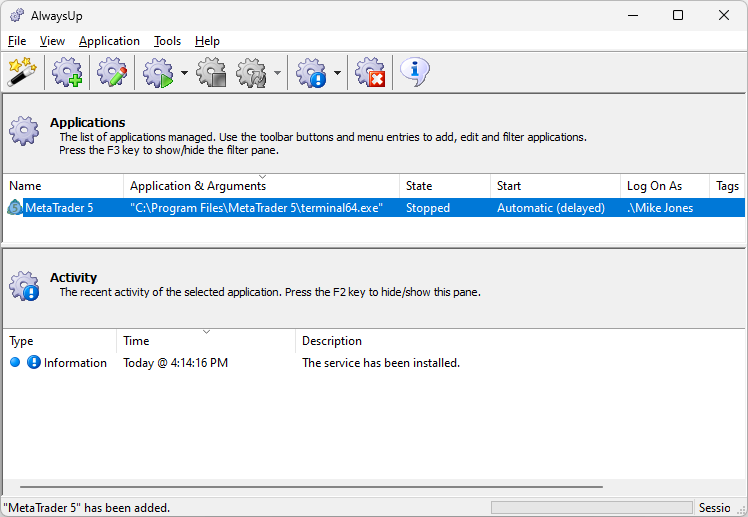Image resolution: width=748 pixels, height=517 pixels.
Task: Sort by the State column header
Action: pyautogui.click(x=445, y=186)
